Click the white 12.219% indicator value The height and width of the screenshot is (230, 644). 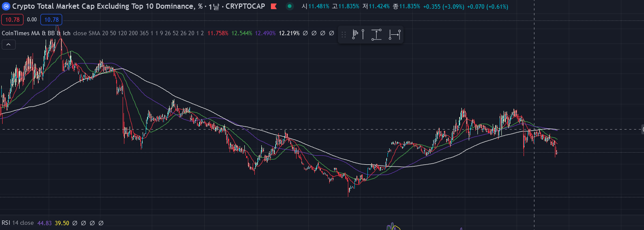pos(289,33)
